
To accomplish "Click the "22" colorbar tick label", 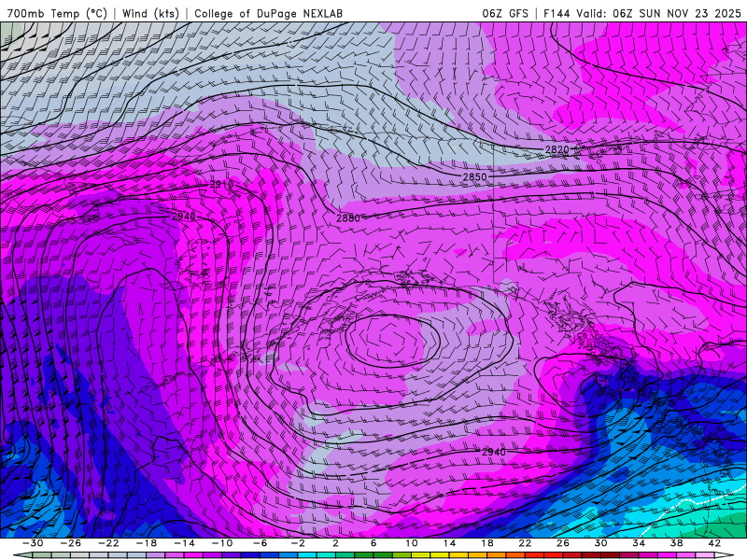I will tap(525, 543).
